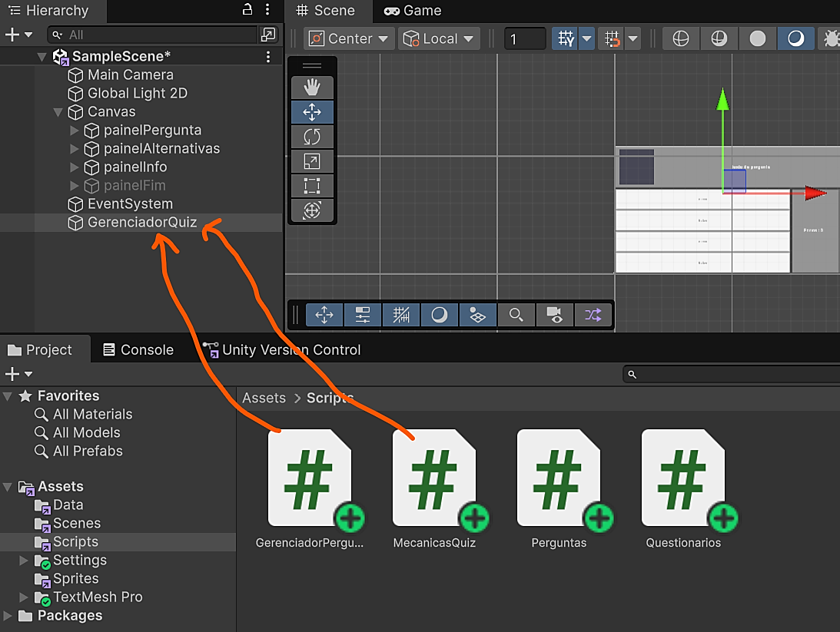Select the Transform tool icon
Image resolution: width=840 pixels, height=632 pixels.
pos(311,210)
